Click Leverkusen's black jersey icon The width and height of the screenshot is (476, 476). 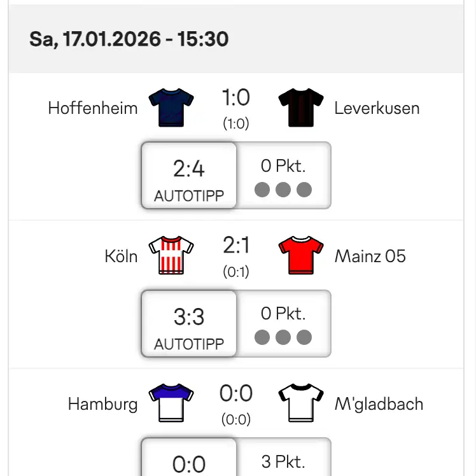(x=302, y=108)
